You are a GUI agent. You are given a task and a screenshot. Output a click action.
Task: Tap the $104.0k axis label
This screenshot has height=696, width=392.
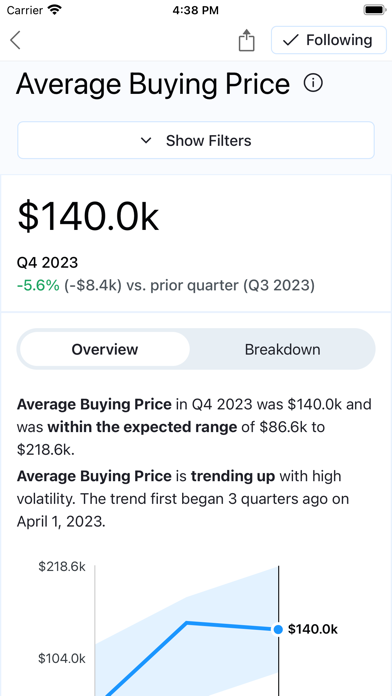(62, 658)
